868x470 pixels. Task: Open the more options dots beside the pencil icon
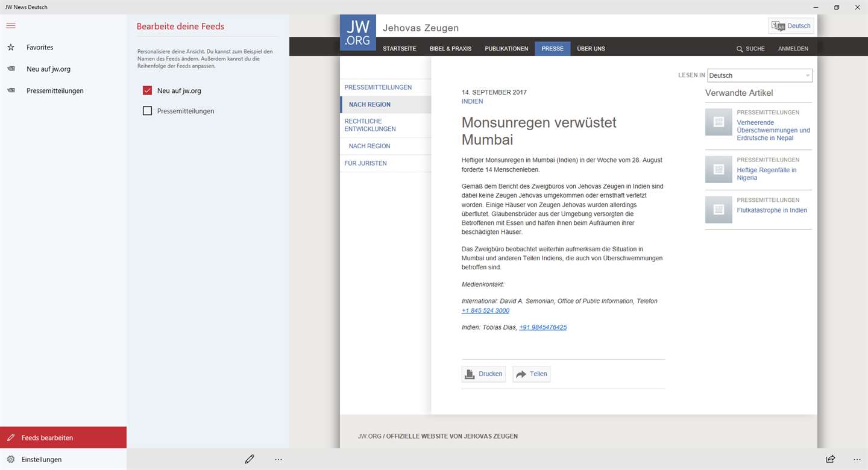point(278,459)
